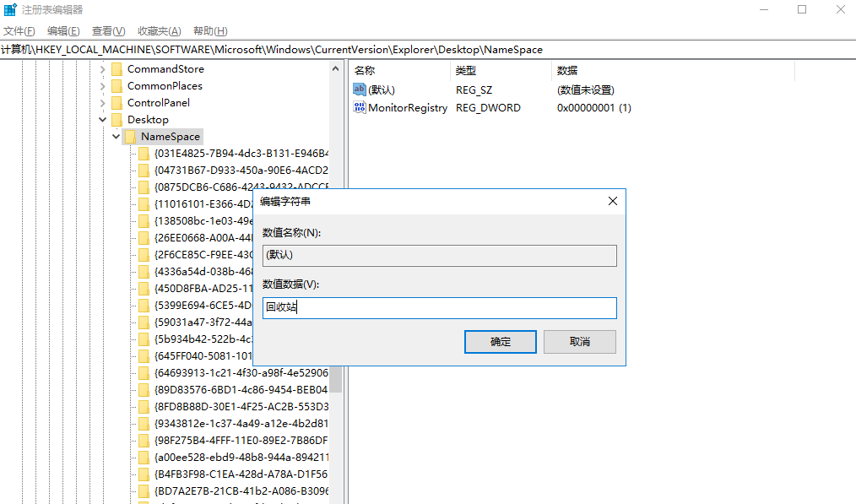This screenshot has height=504, width=856.
Task: Select the MonitorRegistry DWORD value icon
Action: tap(360, 108)
